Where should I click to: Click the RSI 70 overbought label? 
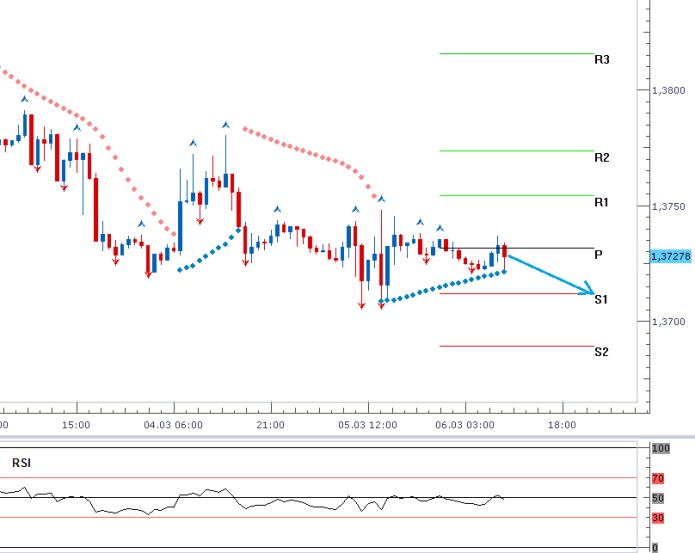[x=658, y=479]
